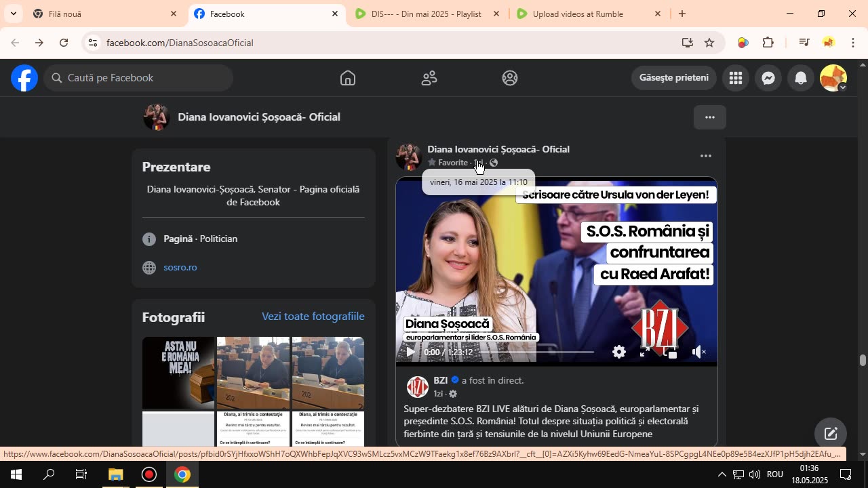The width and height of the screenshot is (868, 488).
Task: Open the Windows Start menu
Action: [x=16, y=474]
